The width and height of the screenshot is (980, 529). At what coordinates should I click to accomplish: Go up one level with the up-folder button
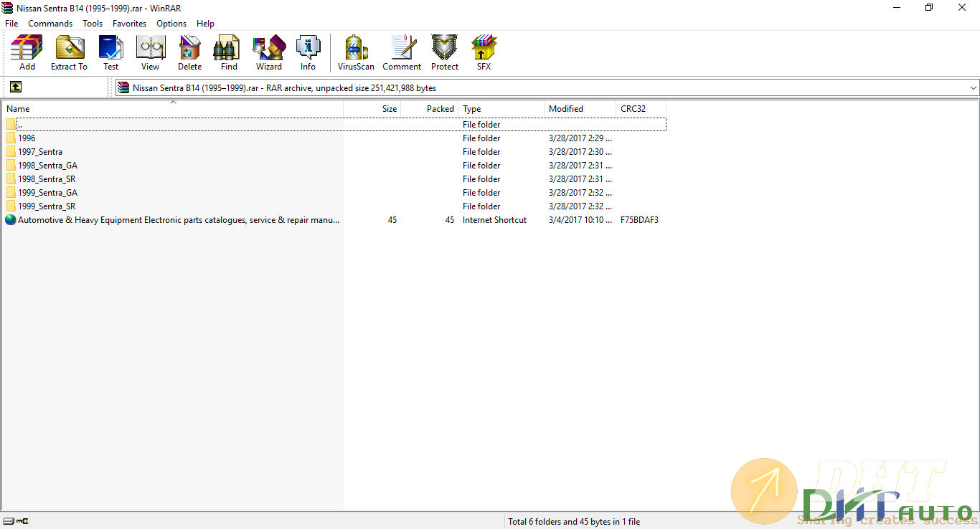[16, 87]
